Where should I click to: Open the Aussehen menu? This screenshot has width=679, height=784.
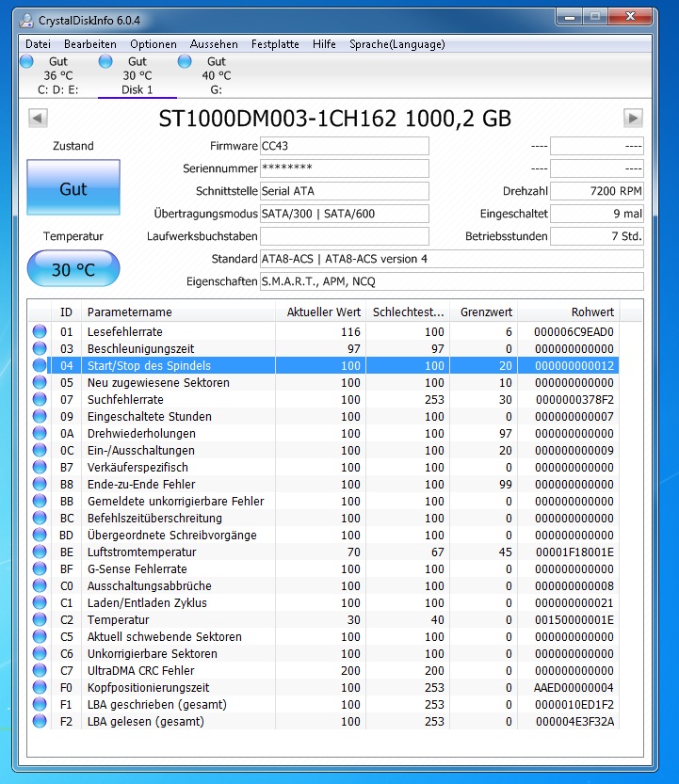coord(214,44)
